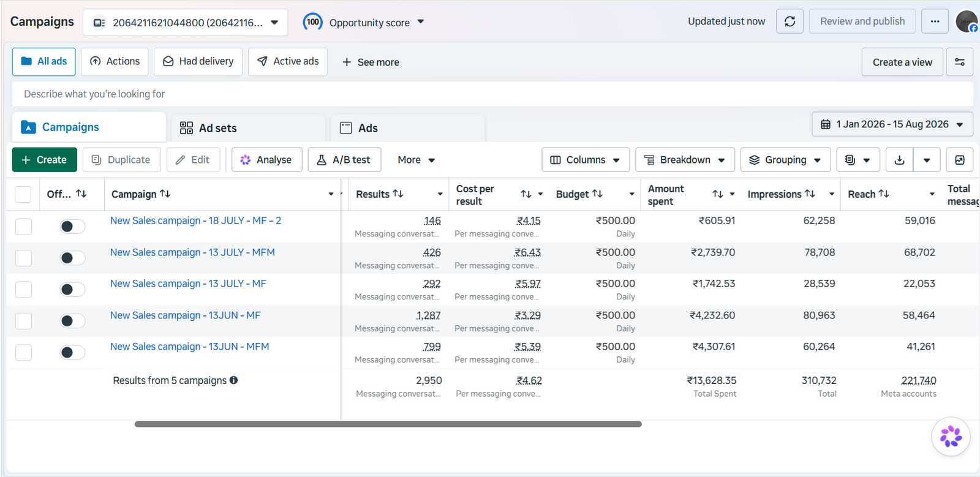
Task: Switch to the Ad sets tab
Action: (248, 128)
